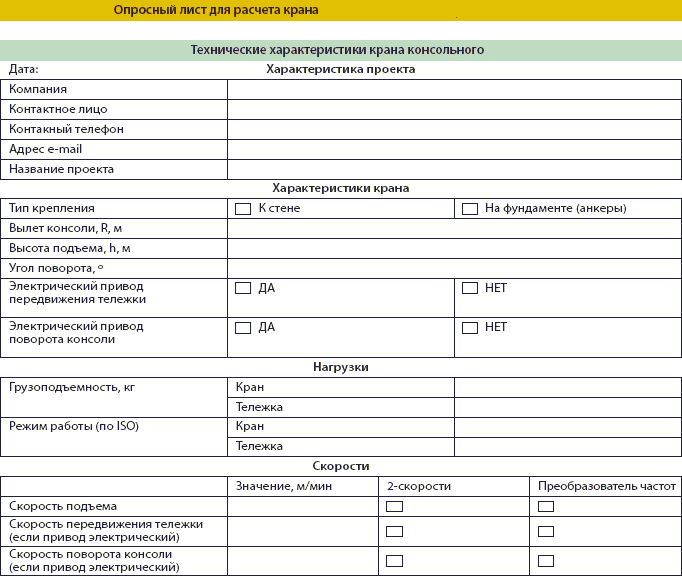Click the "Характеристика проекта" heading
Viewport: 682px width, 576px height.
341,69
